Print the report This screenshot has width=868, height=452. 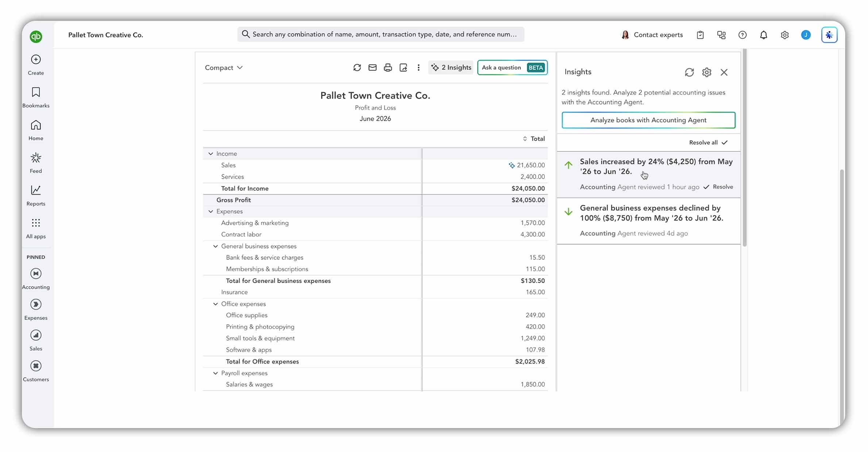(388, 68)
